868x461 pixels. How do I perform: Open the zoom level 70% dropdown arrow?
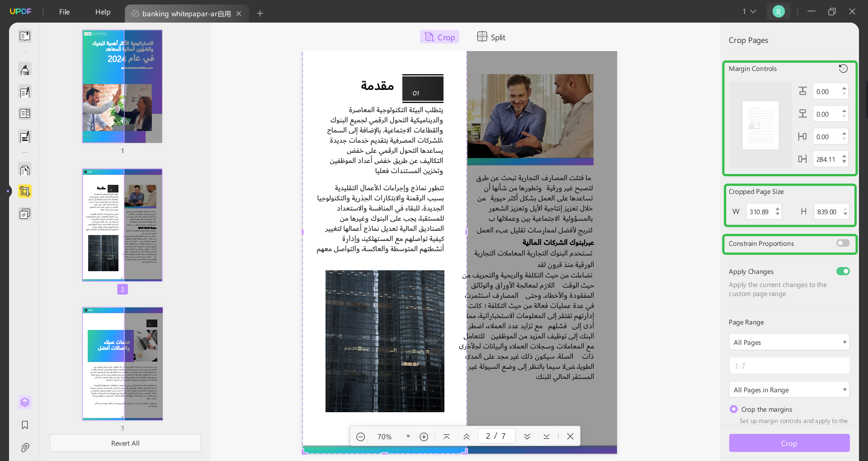(408, 436)
